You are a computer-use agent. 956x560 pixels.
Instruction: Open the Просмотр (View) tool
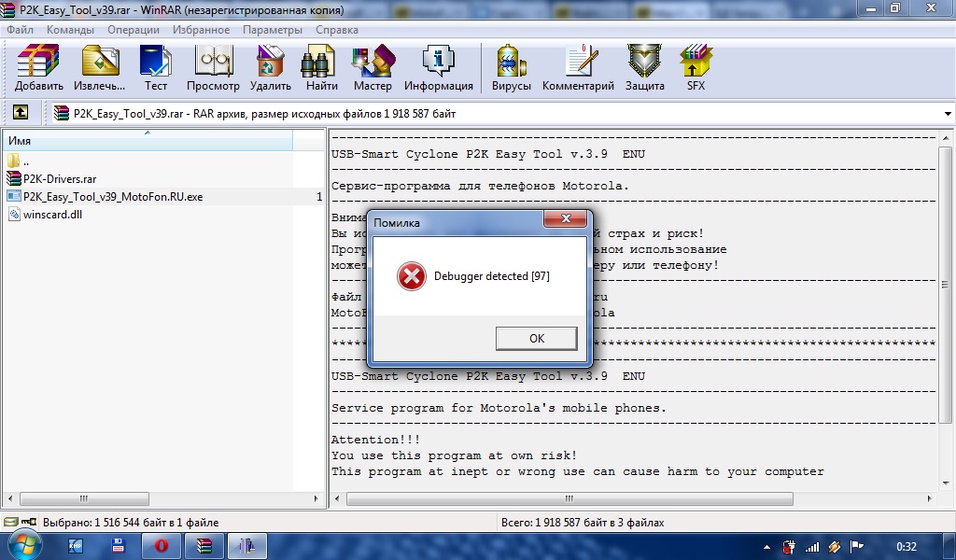(213, 67)
